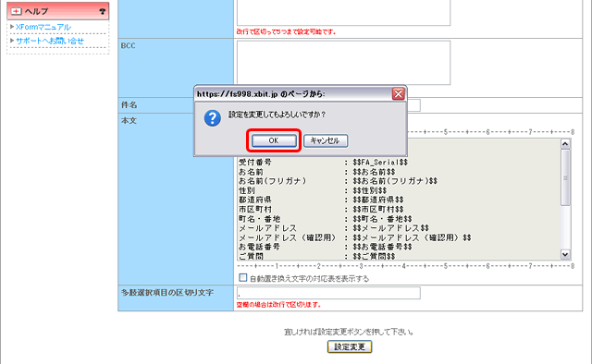This screenshot has width=592, height=364.
Task: Click the 件名 row label
Action: pos(129,105)
